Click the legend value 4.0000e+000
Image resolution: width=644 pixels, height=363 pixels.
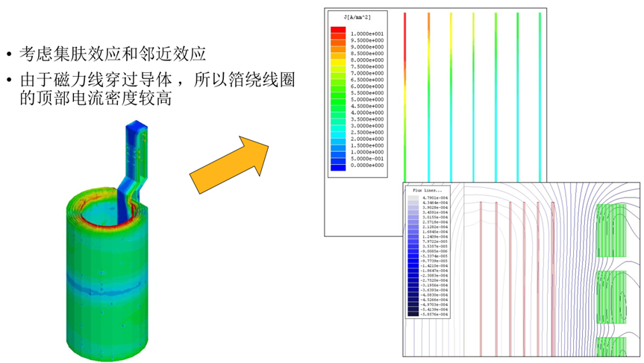[367, 113]
